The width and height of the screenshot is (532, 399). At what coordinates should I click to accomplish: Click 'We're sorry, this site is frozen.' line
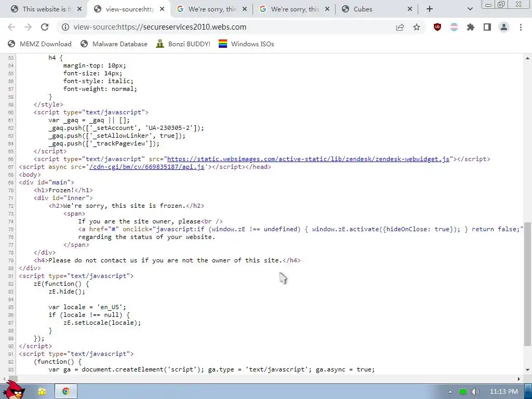pyautogui.click(x=127, y=206)
